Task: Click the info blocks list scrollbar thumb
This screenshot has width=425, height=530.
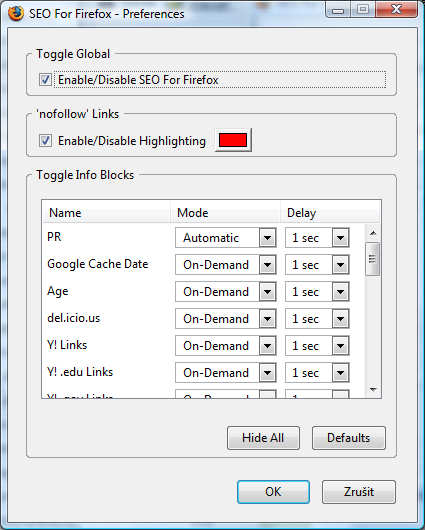Action: tap(373, 259)
